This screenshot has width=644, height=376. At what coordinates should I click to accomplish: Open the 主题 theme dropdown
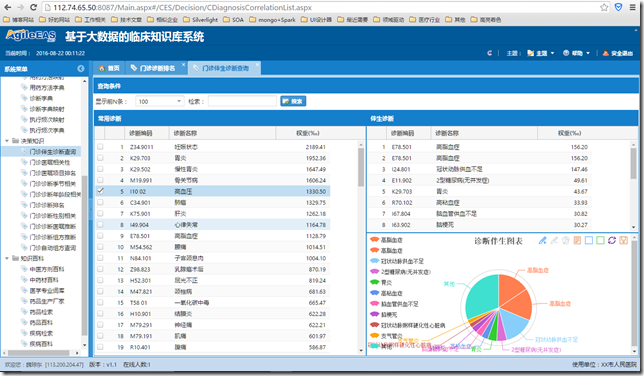pyautogui.click(x=540, y=53)
